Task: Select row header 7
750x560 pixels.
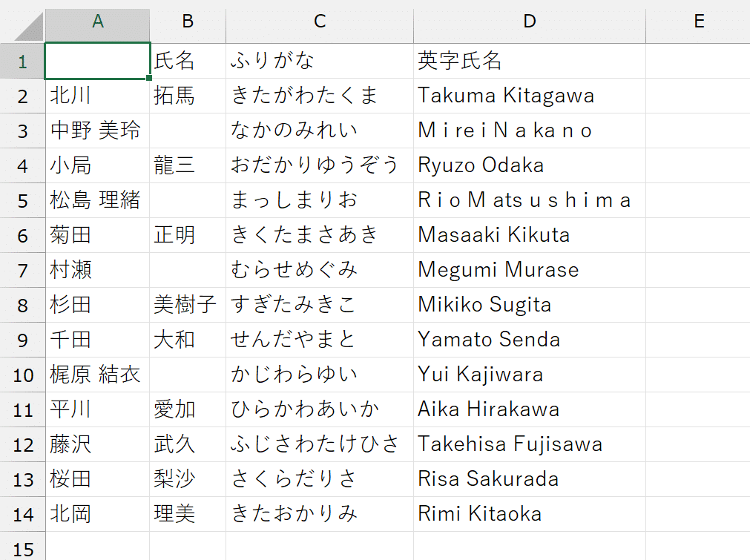Action: pos(22,269)
